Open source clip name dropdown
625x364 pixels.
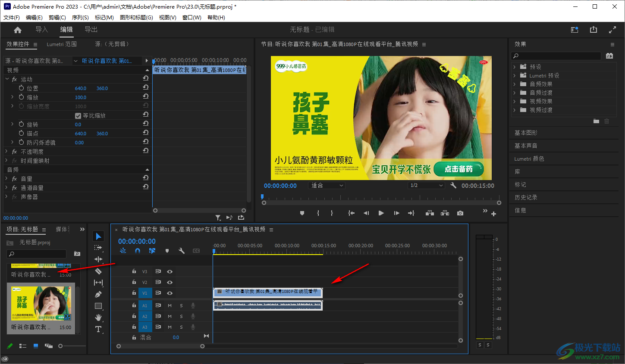(x=75, y=61)
